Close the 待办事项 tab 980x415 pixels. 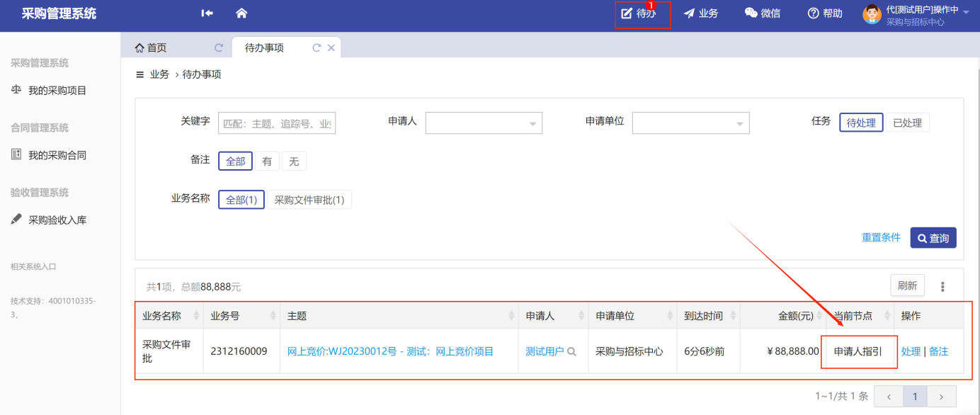pos(331,48)
